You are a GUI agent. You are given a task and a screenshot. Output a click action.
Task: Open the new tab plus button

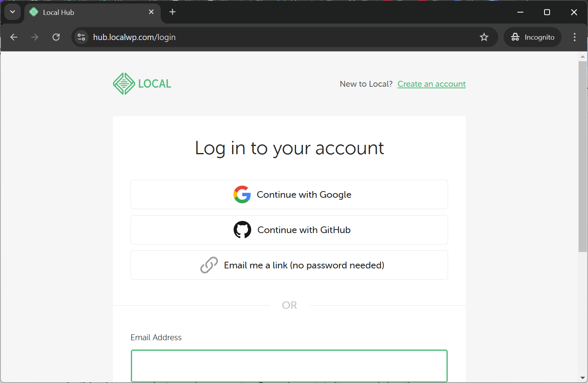point(172,12)
